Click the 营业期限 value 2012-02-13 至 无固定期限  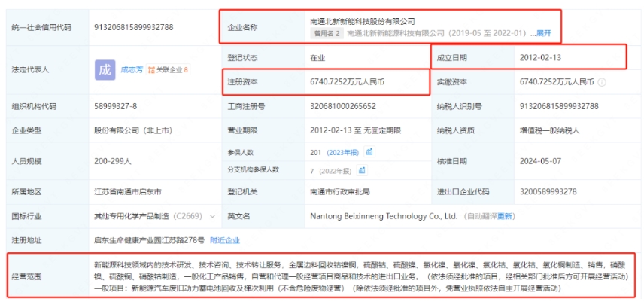(355, 131)
